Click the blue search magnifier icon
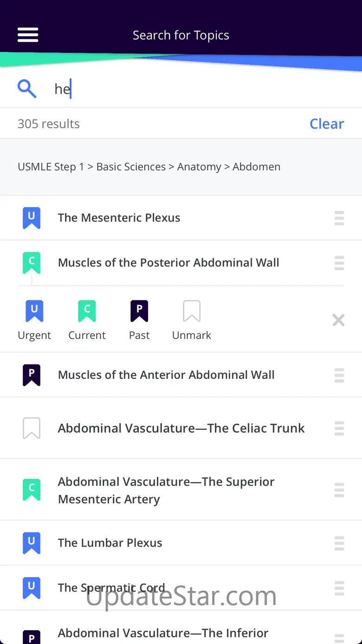Viewport: 362px width, 644px height. 27,88
